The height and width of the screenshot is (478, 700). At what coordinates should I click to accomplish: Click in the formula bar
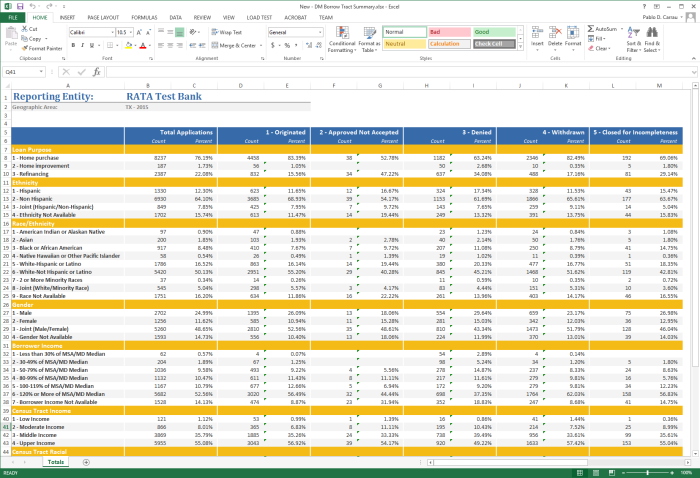[400, 72]
